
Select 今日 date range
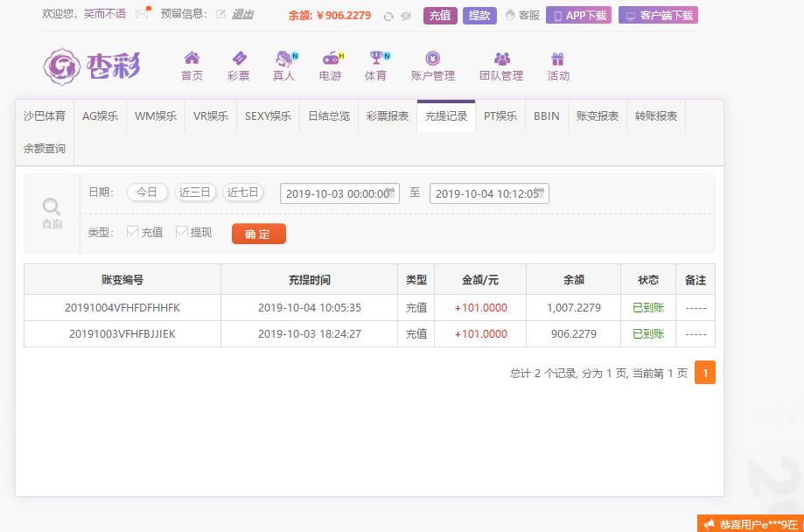(147, 192)
